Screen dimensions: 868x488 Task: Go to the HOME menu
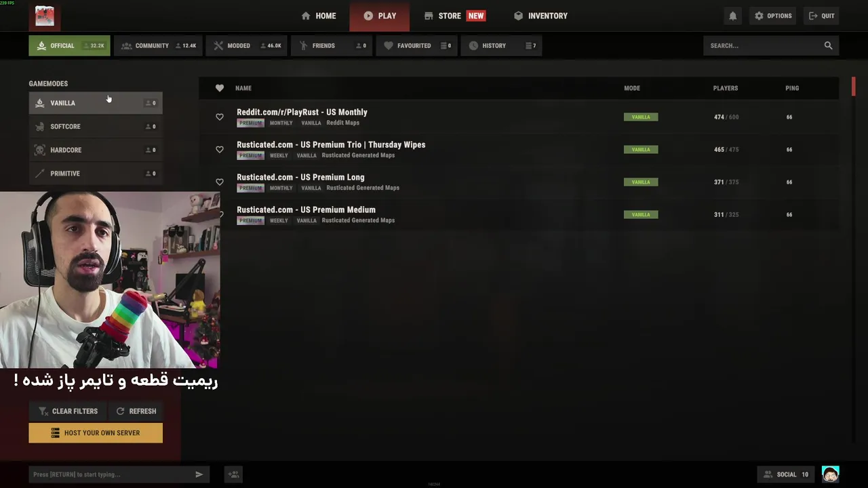(x=319, y=16)
